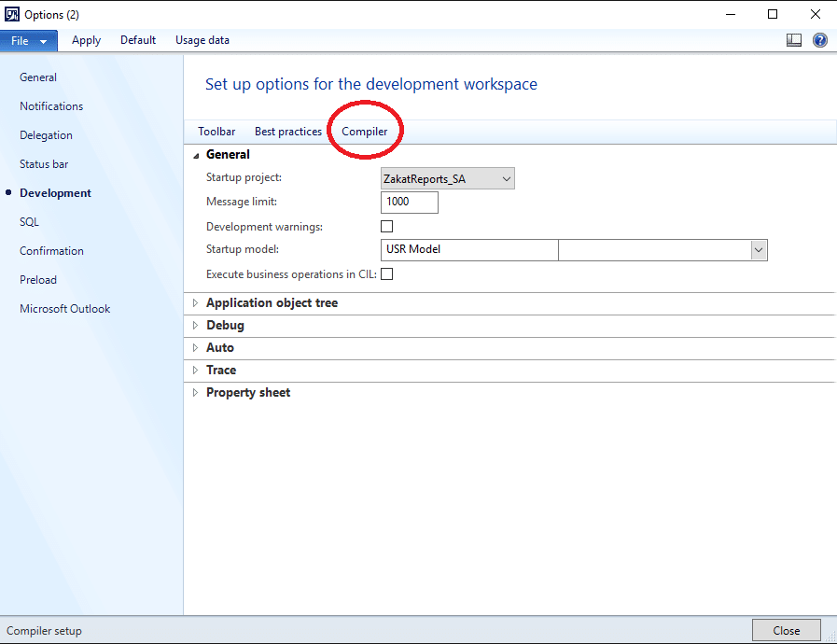Select Usage data from the menu bar
The width and height of the screenshot is (837, 644).
pyautogui.click(x=202, y=40)
